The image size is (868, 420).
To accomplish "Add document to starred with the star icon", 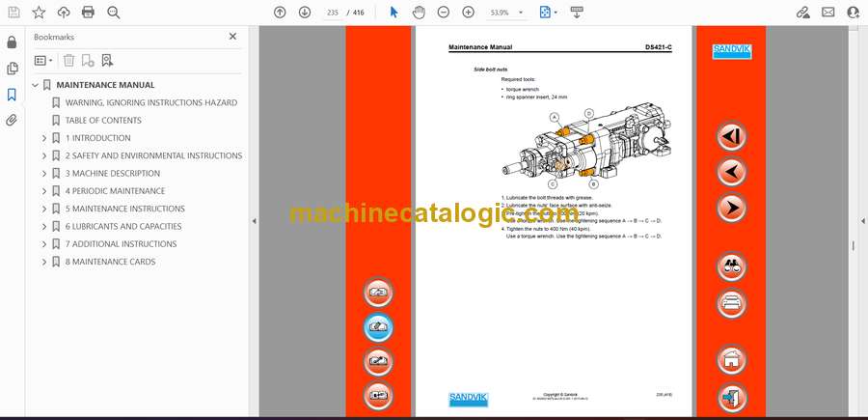I will click(x=39, y=13).
